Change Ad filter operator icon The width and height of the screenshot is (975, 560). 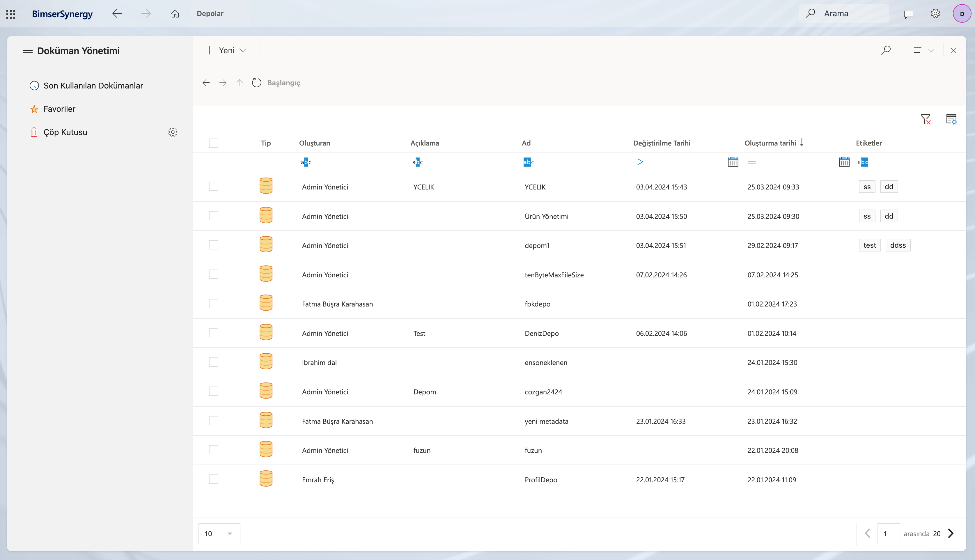coord(528,162)
